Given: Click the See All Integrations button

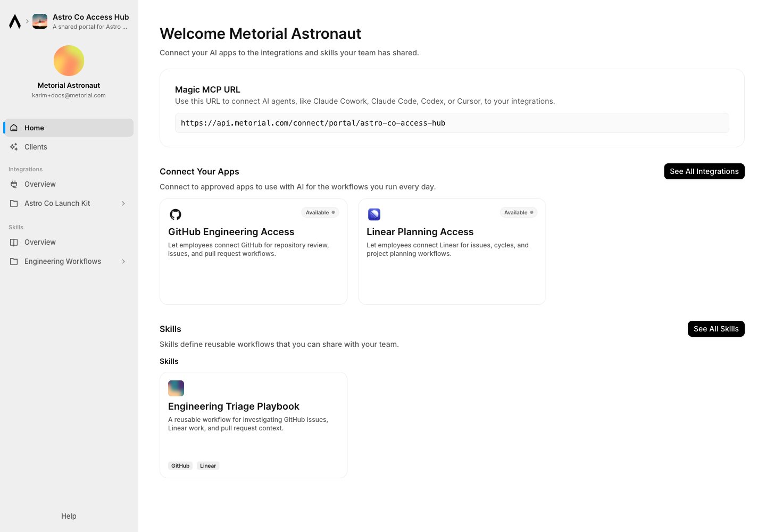Looking at the screenshot, I should point(704,171).
